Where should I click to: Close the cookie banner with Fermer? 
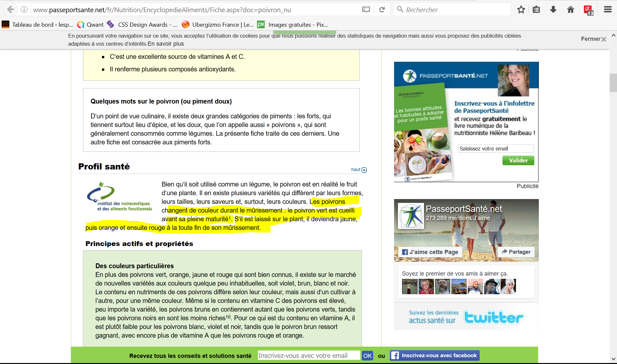[593, 39]
